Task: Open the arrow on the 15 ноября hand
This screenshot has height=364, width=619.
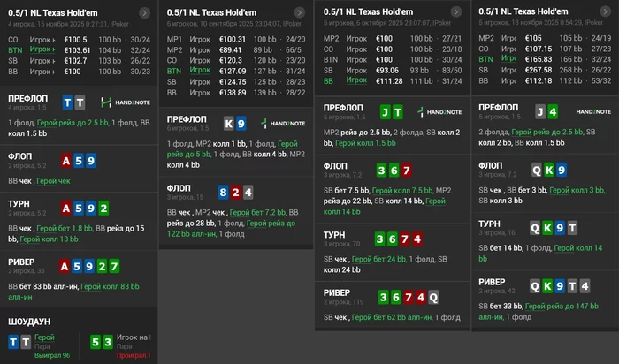Action: pos(144,13)
